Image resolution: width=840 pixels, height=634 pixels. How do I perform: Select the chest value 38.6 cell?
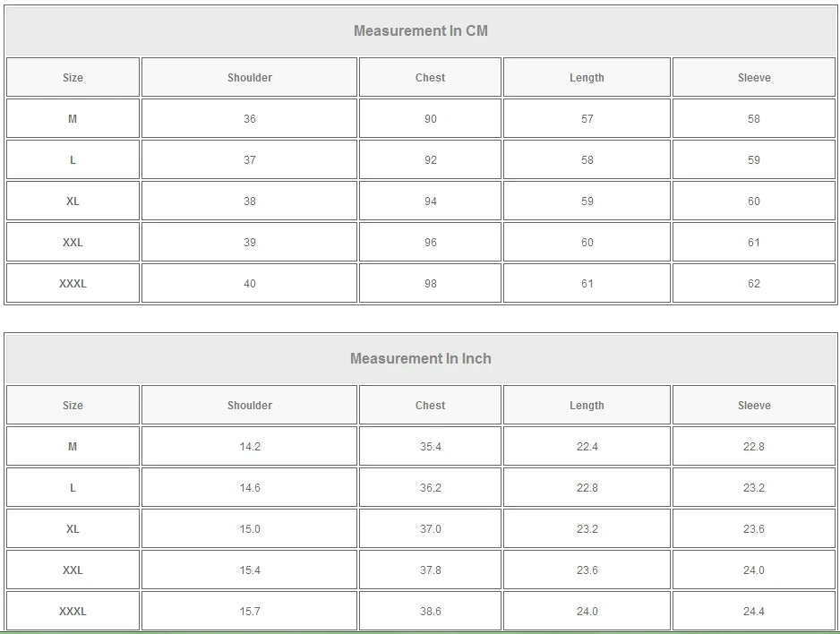pyautogui.click(x=431, y=612)
